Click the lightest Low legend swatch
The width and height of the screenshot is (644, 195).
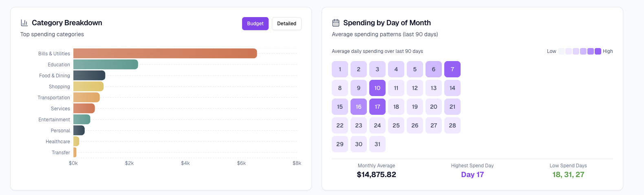click(561, 51)
